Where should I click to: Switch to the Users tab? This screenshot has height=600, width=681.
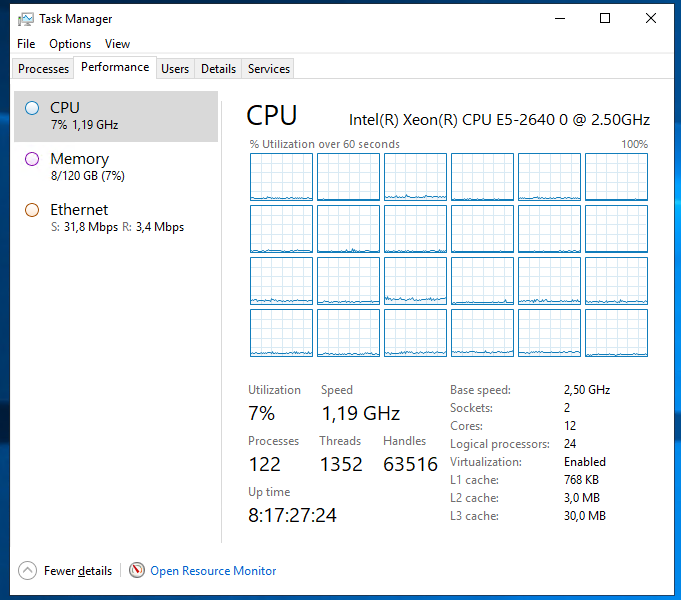point(175,69)
